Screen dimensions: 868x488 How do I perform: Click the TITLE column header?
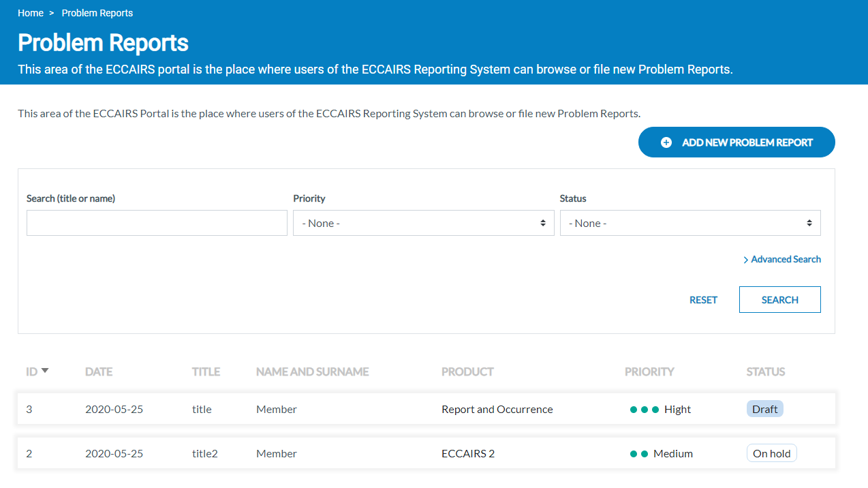pos(206,371)
